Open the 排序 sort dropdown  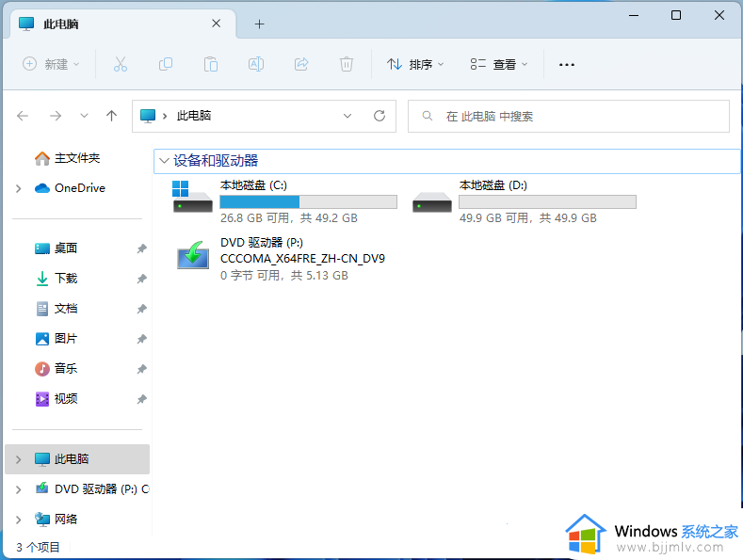tap(415, 64)
